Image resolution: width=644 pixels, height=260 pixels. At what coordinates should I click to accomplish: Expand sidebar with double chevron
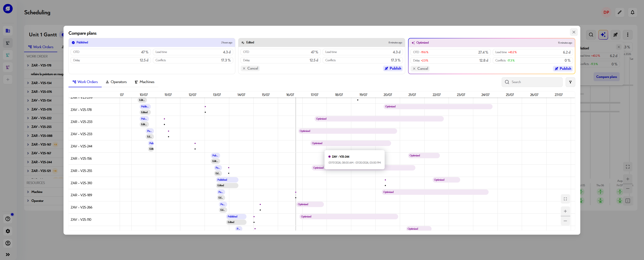pos(8,254)
